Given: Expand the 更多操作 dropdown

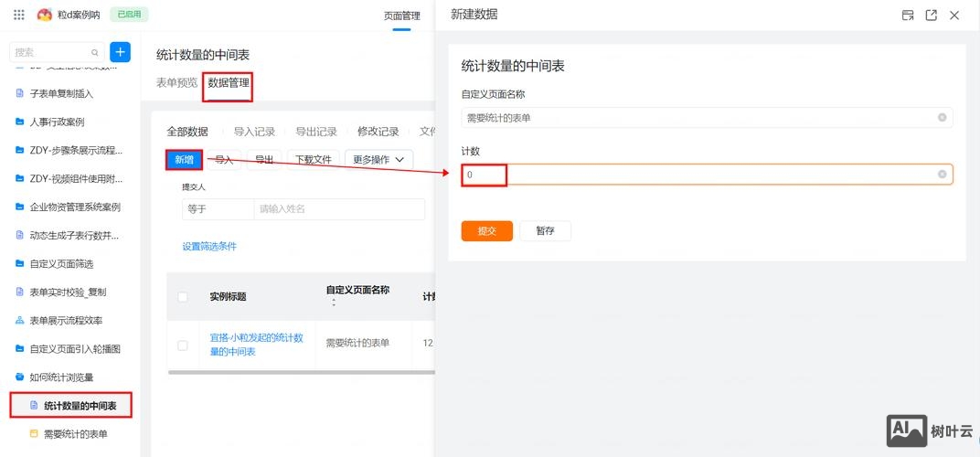Looking at the screenshot, I should click(378, 160).
